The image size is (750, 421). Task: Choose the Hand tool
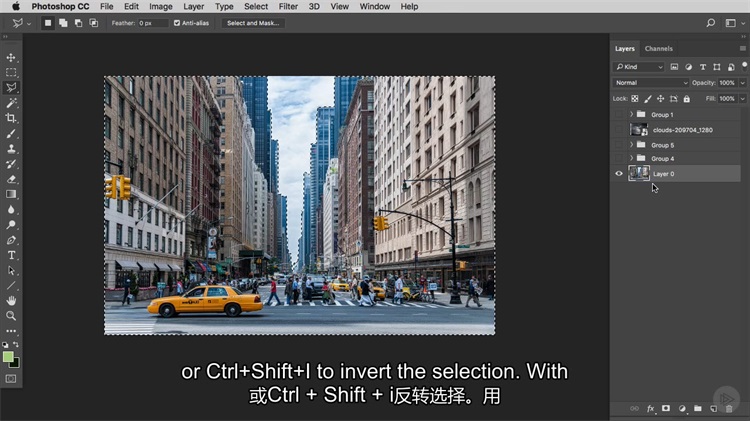click(x=12, y=300)
